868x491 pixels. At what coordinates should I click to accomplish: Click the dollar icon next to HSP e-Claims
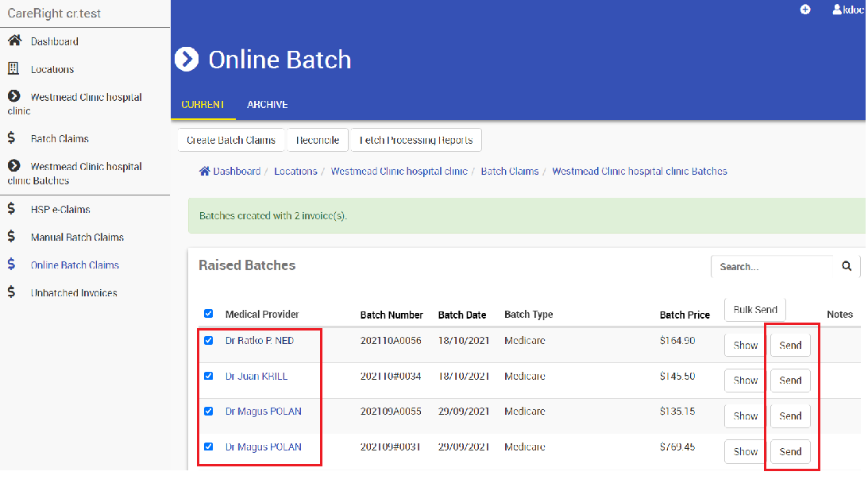point(11,209)
